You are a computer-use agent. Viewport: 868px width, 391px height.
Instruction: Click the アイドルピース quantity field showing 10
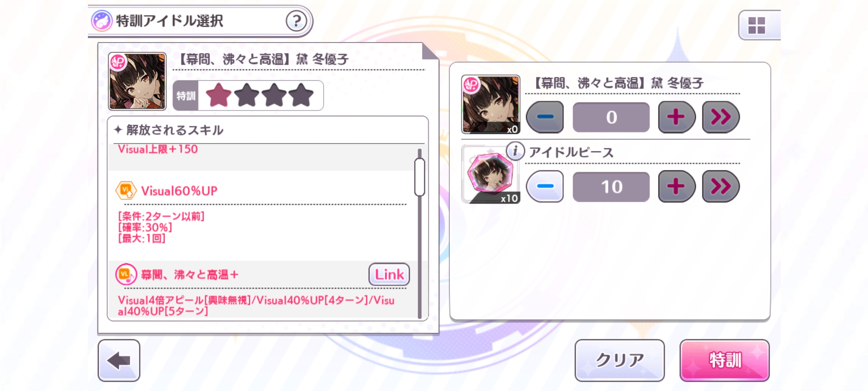pyautogui.click(x=611, y=187)
